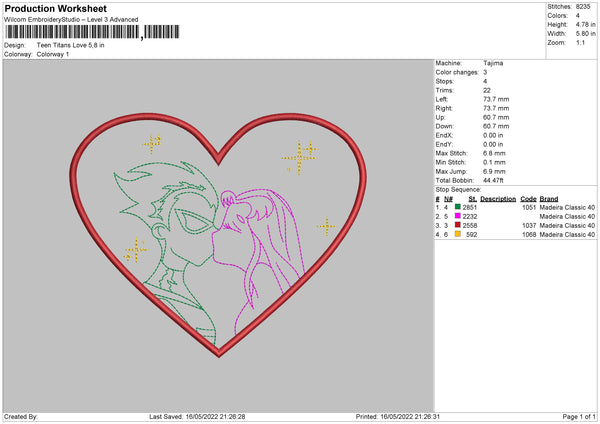Click the 'Colorway 1' value

click(x=53, y=54)
